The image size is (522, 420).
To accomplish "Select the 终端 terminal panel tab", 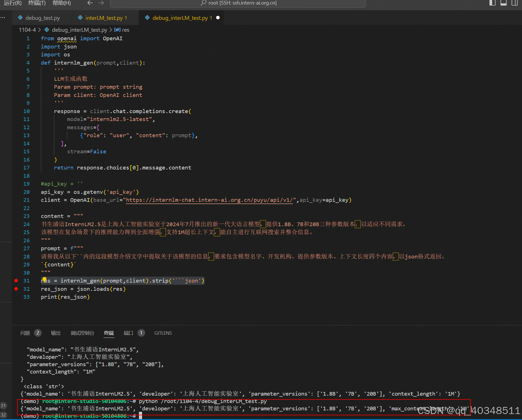I will (109, 333).
